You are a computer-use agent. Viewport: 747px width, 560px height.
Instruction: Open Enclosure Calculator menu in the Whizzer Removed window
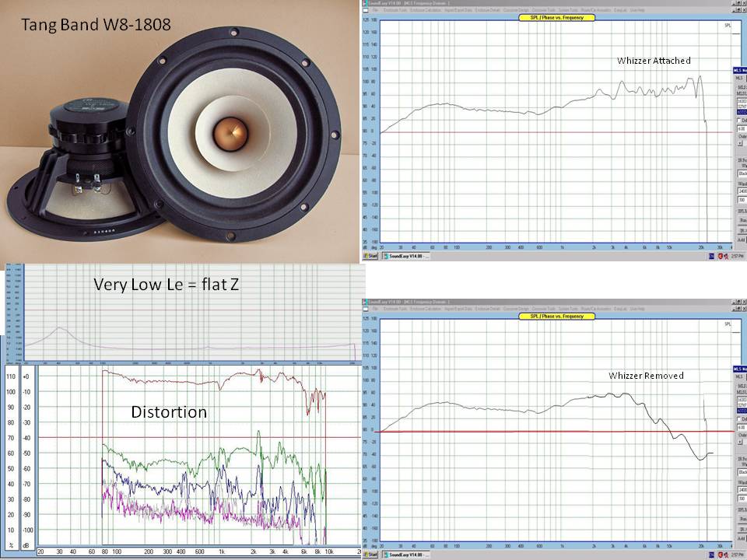click(426, 309)
